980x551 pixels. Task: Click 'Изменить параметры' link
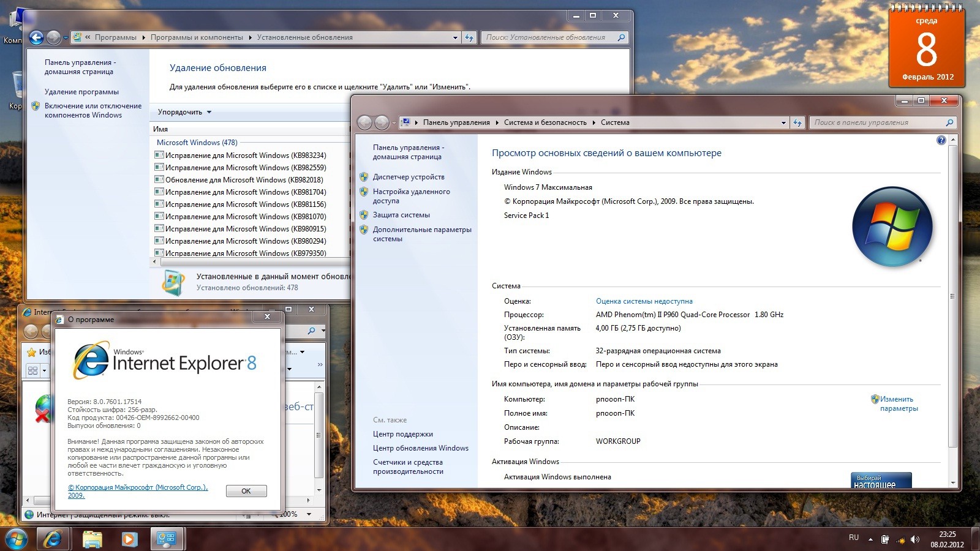pos(899,403)
